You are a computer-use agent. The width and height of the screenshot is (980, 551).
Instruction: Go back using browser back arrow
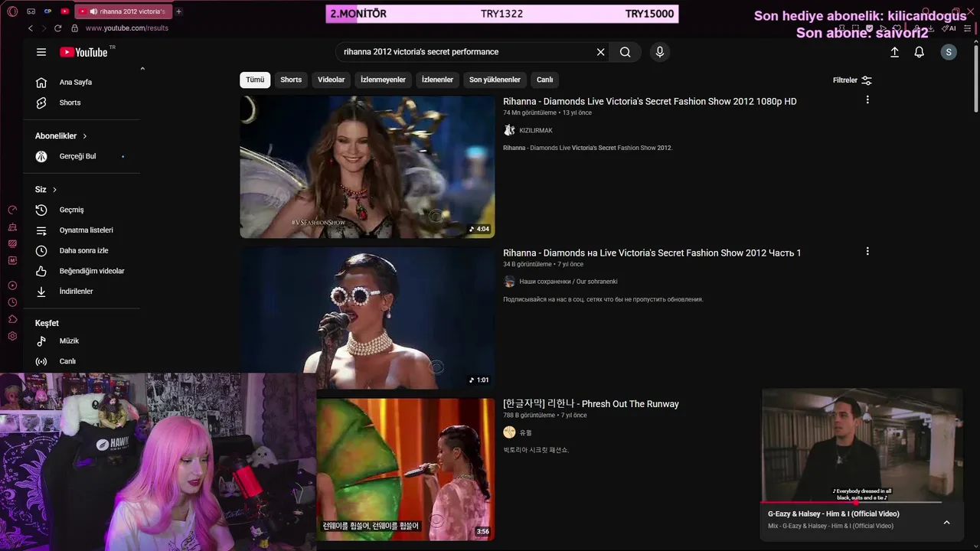tap(31, 28)
